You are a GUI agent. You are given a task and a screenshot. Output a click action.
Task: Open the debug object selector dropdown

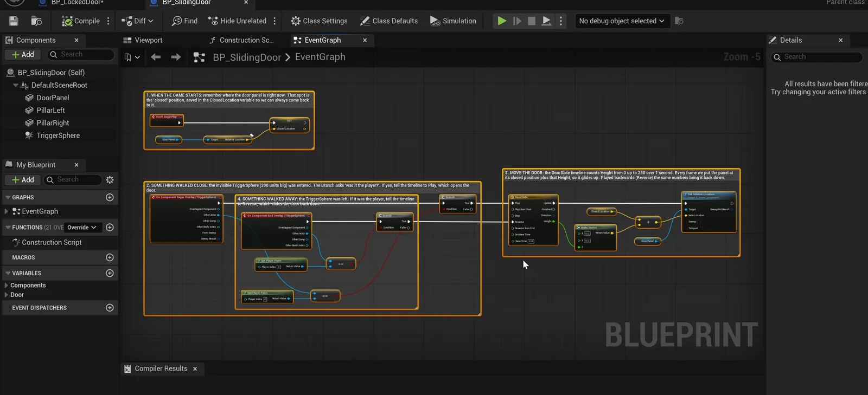coord(622,21)
